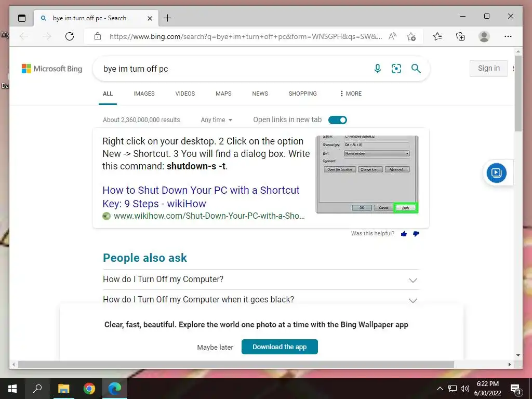Click the scroll right arrow
This screenshot has width=532, height=399.
click(x=509, y=364)
